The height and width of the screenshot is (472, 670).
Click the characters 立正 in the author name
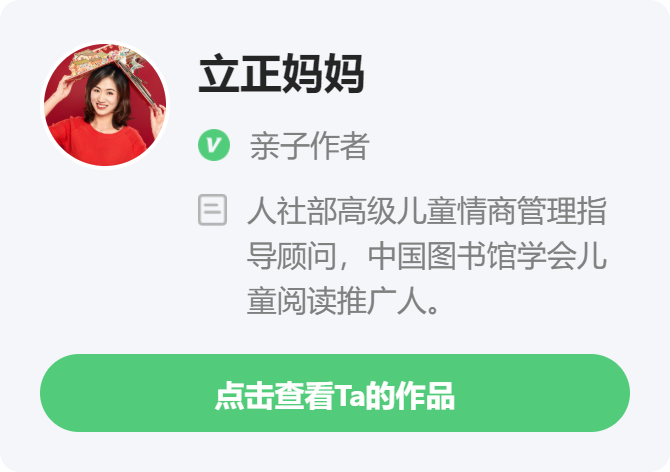pyautogui.click(x=240, y=73)
